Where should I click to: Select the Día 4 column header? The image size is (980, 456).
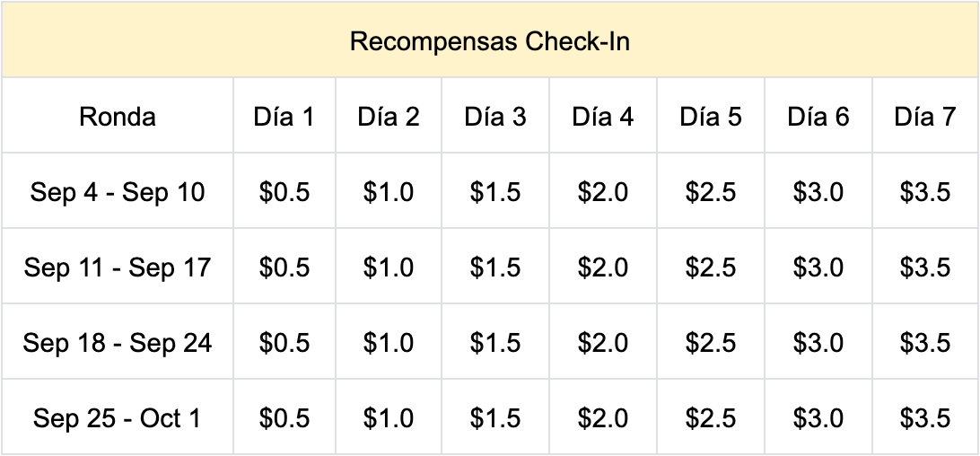pyautogui.click(x=602, y=117)
